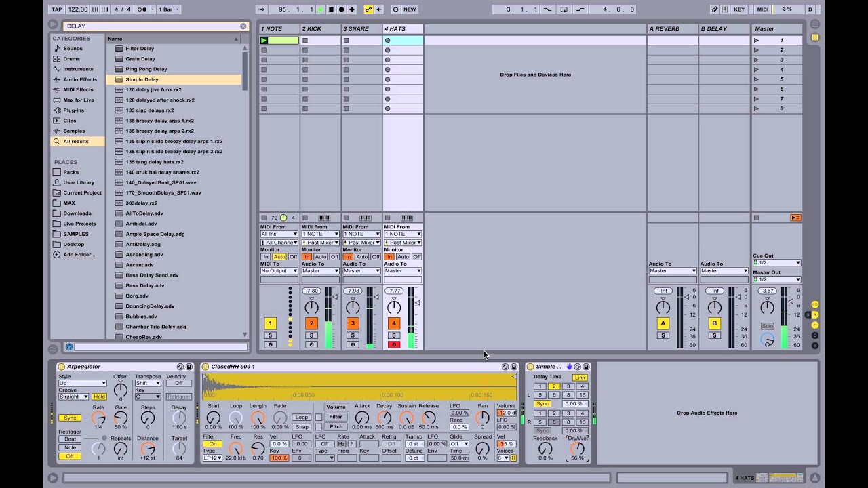Toggle track 1 activator button
The height and width of the screenshot is (488, 868).
click(270, 323)
